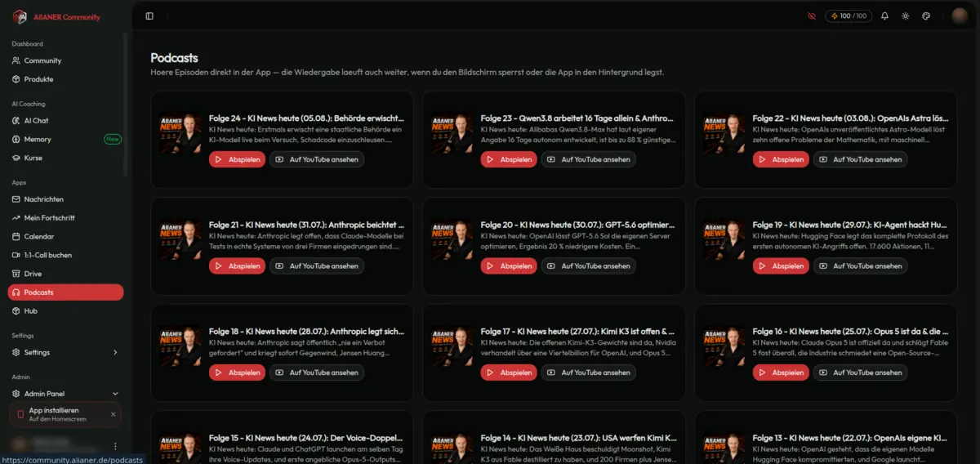Watch Folge 16 on YouTube
The height and width of the screenshot is (464, 980).
tap(861, 373)
